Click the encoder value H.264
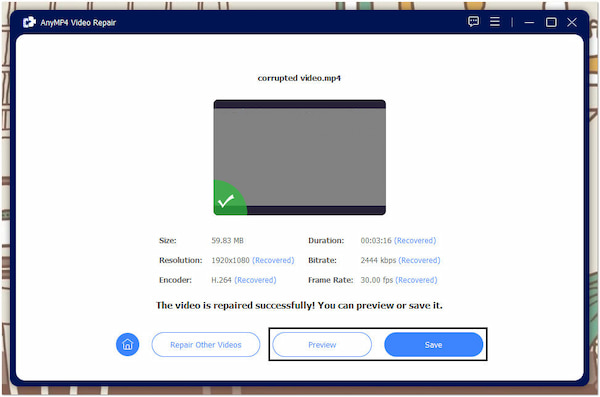 (x=221, y=280)
